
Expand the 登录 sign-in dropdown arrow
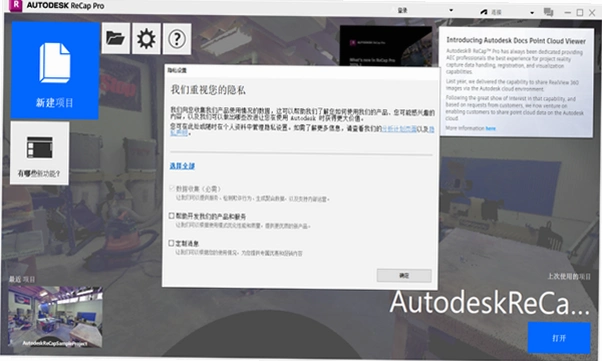coord(451,10)
